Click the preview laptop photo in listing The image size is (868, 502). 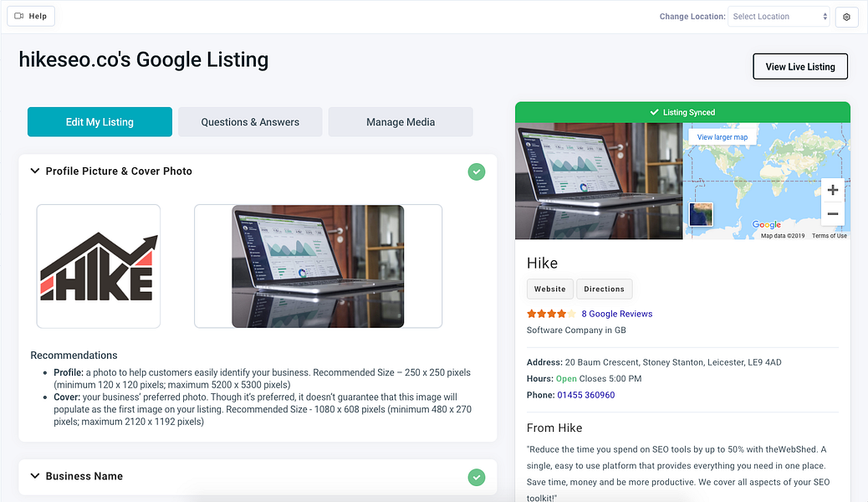(x=599, y=182)
